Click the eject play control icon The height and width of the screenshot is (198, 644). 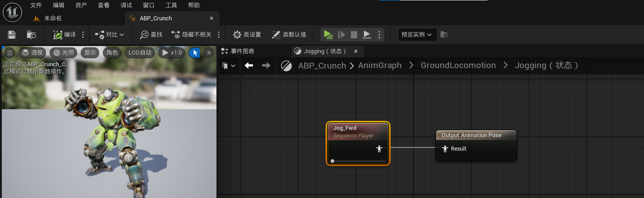(x=367, y=35)
